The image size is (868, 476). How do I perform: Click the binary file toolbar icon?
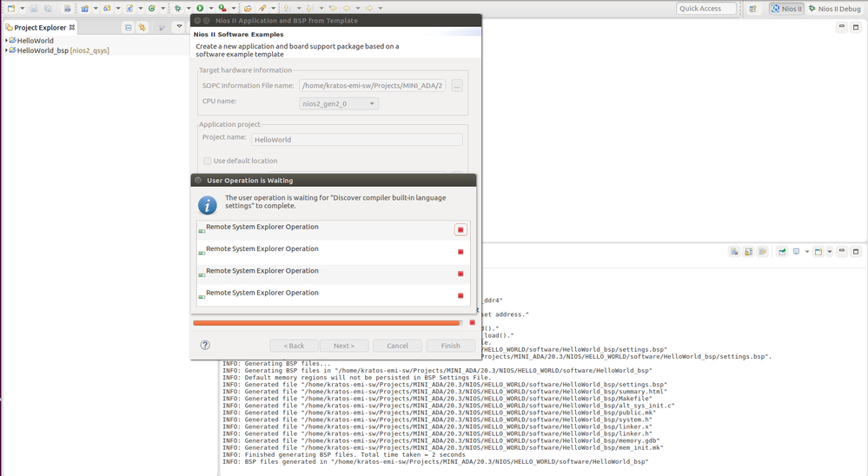[67, 9]
